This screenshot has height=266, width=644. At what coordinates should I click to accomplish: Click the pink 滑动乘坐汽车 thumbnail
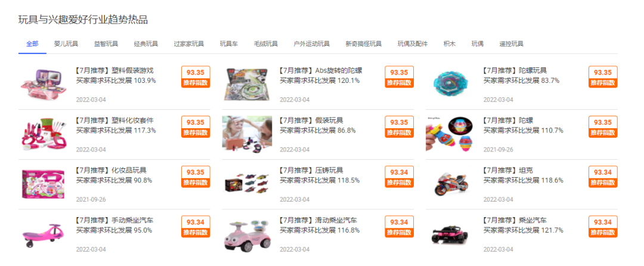pos(247,234)
